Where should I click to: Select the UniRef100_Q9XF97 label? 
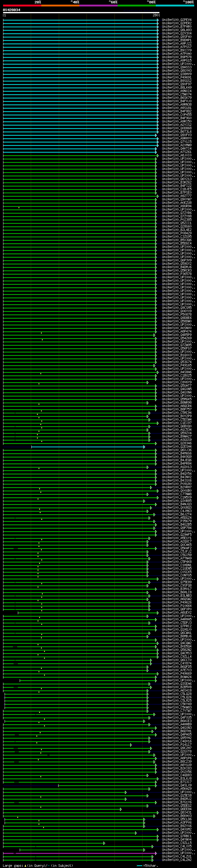coord(176,84)
